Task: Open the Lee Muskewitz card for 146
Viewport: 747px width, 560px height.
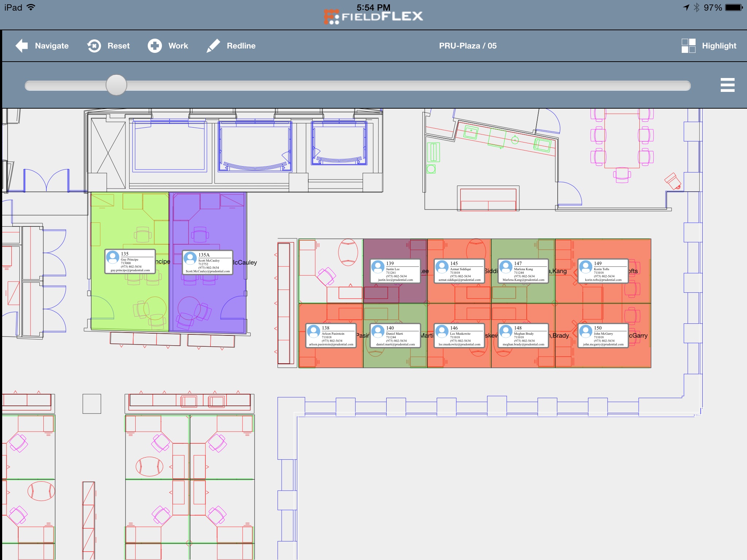Action: pyautogui.click(x=459, y=336)
